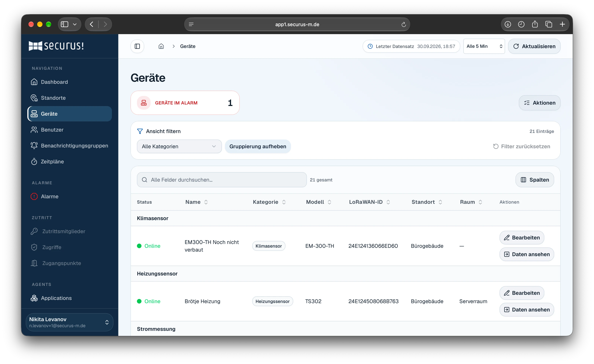Click the Aktualisieren button
This screenshot has width=594, height=364.
[x=534, y=46]
